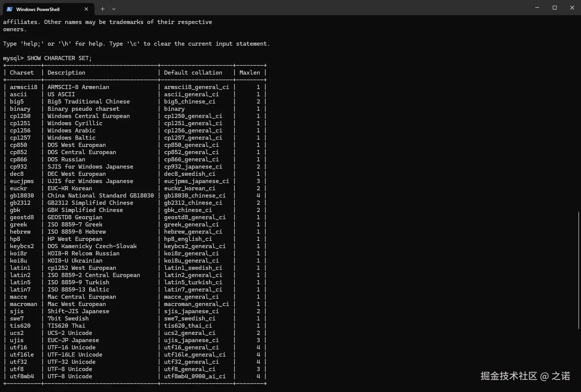
Task: Click the Charset column header
Action: tap(21, 72)
